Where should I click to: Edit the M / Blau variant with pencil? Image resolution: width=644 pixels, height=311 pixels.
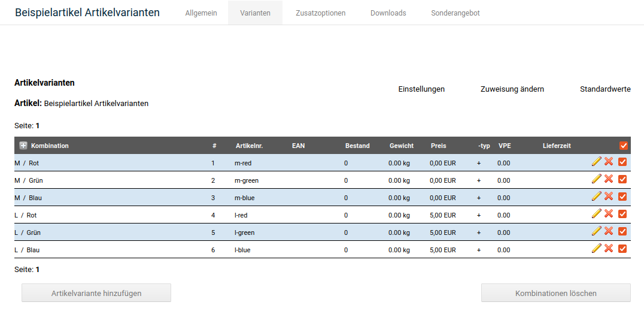596,197
